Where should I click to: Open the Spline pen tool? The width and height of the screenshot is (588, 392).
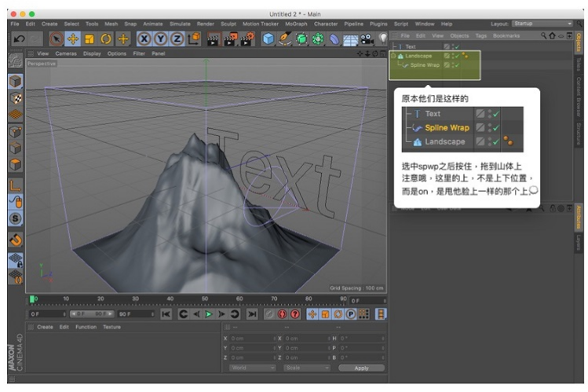(286, 38)
